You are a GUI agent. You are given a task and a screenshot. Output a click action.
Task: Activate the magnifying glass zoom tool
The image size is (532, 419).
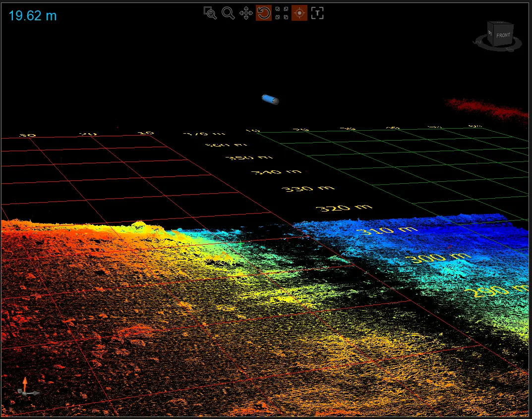click(x=228, y=13)
